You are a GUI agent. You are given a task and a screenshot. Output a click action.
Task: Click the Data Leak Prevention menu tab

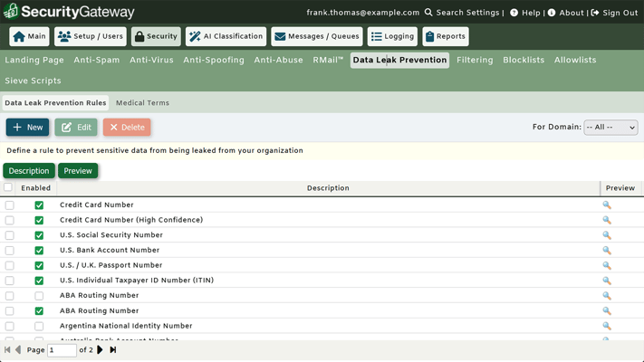[399, 60]
